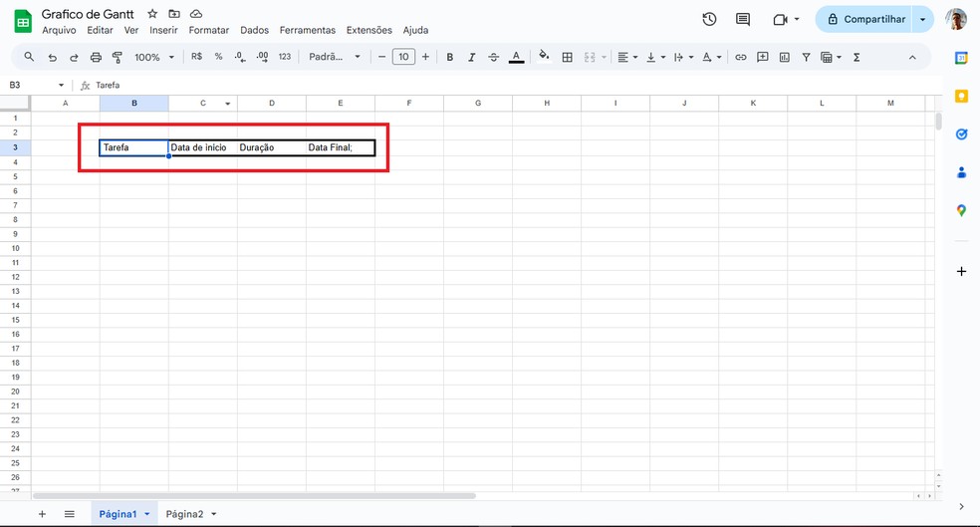The image size is (980, 527).
Task: Decrease font size with minus
Action: [381, 57]
